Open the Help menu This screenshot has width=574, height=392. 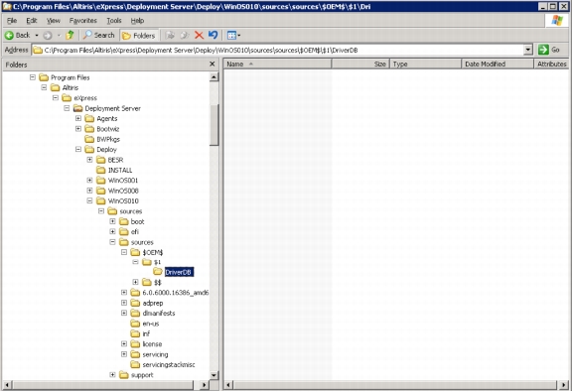(x=137, y=21)
